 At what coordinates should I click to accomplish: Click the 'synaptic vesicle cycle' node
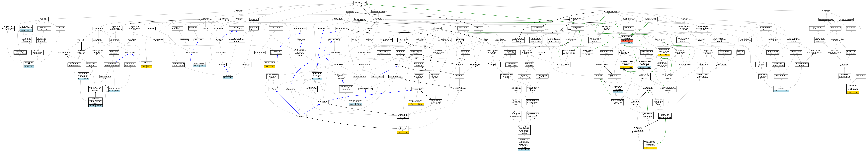pos(274,89)
